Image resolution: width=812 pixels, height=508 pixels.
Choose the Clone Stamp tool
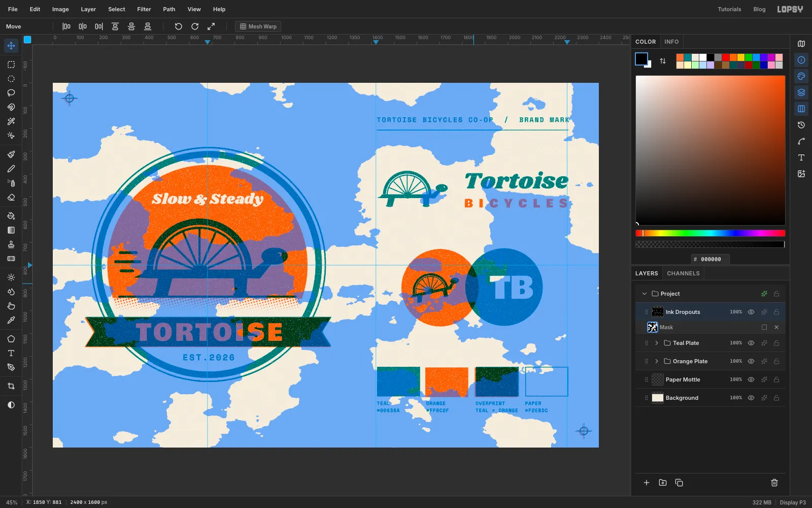(11, 244)
